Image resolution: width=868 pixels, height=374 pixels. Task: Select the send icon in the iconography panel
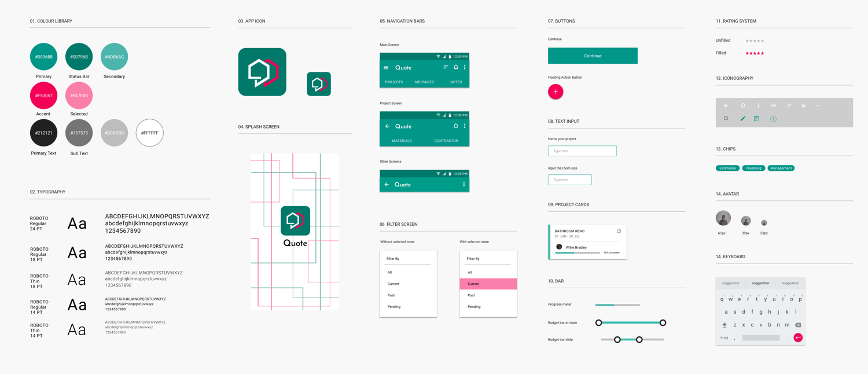(x=804, y=106)
